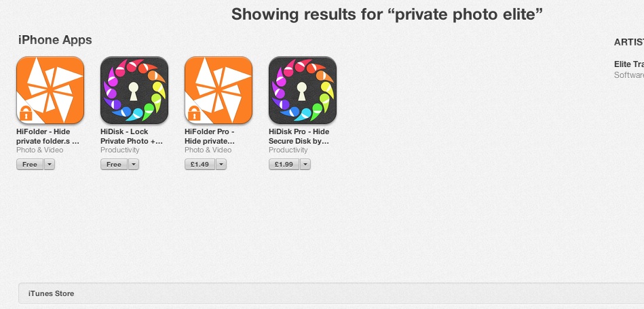Open the Elite artist result on the right

[x=629, y=64]
